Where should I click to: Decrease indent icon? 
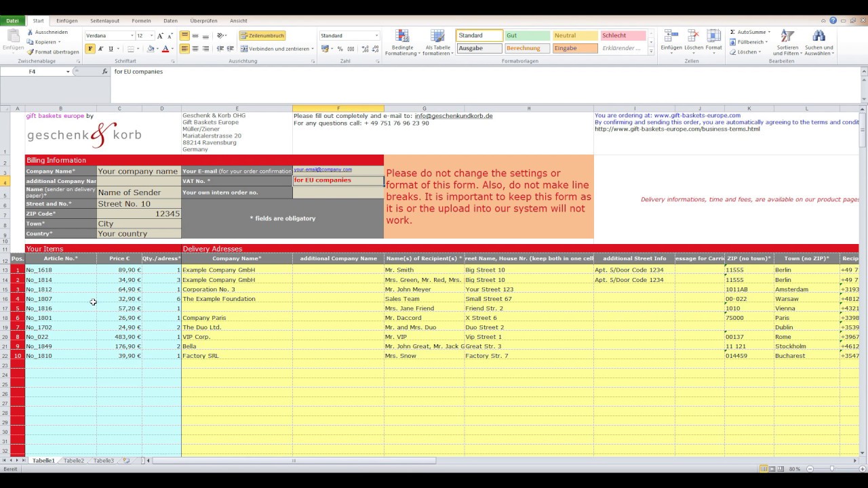[x=220, y=49]
